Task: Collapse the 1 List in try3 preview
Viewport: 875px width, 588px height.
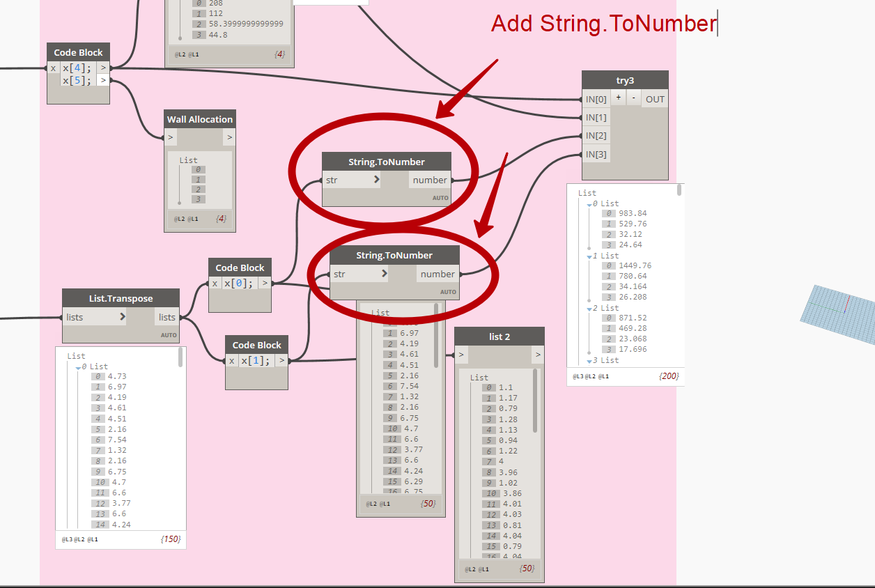Action: pyautogui.click(x=588, y=256)
